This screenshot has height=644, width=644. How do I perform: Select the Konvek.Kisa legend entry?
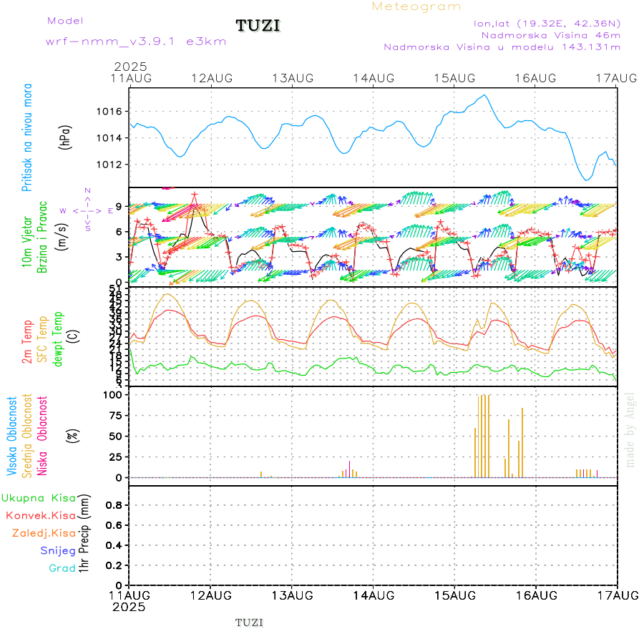coord(40,515)
